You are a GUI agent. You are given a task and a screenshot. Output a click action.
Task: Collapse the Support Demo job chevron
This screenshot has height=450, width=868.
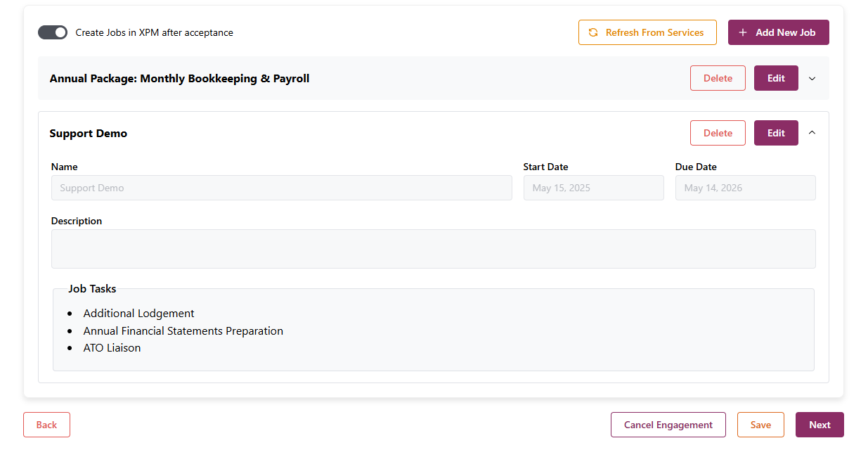click(x=812, y=133)
